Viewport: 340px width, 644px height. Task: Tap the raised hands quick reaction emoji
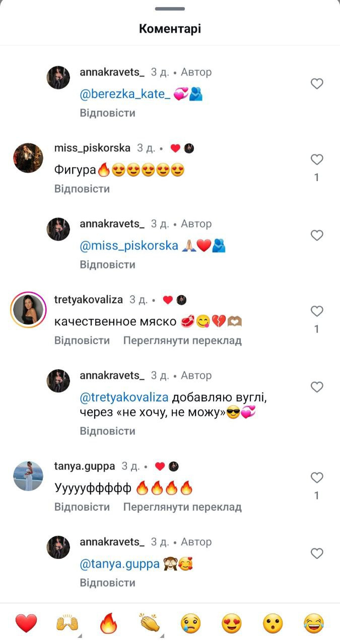click(67, 624)
